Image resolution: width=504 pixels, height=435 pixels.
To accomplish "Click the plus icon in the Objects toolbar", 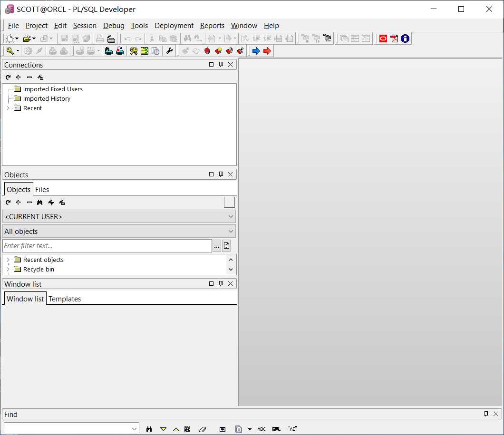I will pos(19,202).
